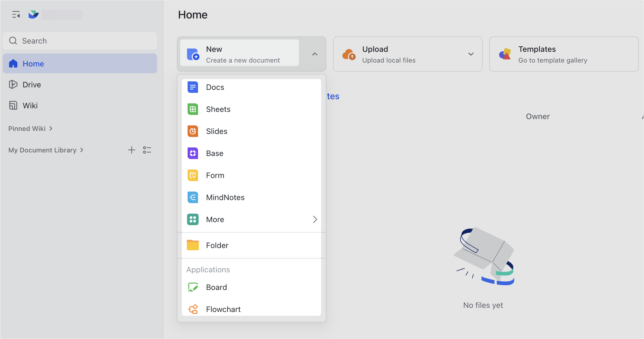Select Sheets from the New menu

point(218,109)
